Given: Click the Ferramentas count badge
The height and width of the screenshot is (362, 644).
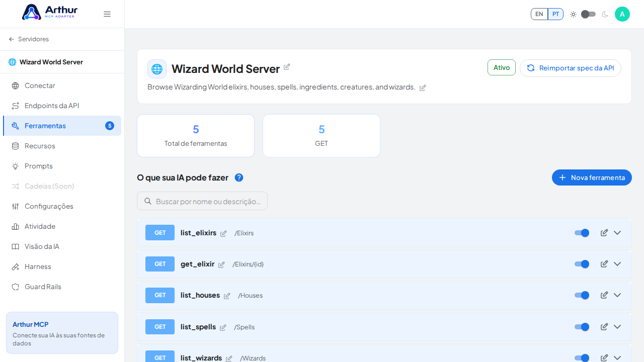Looking at the screenshot, I should (110, 126).
